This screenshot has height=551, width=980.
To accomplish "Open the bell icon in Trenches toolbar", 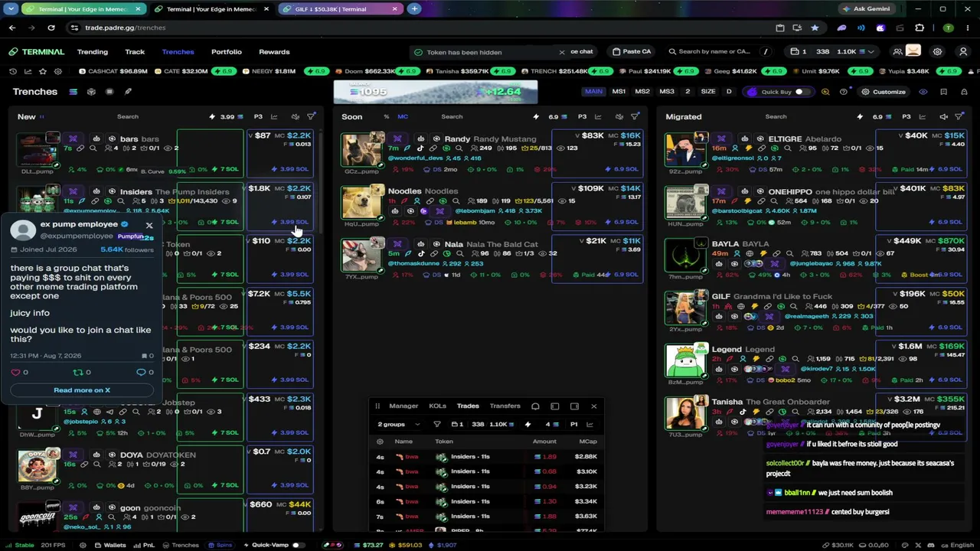I will (x=962, y=92).
